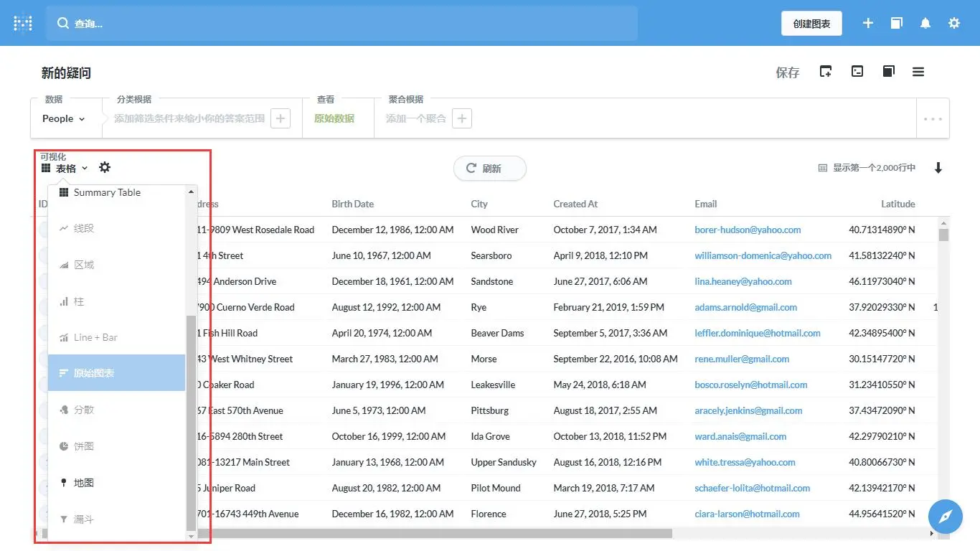The image size is (980, 551).
Task: Click the Metabase logo home icon
Action: click(23, 23)
